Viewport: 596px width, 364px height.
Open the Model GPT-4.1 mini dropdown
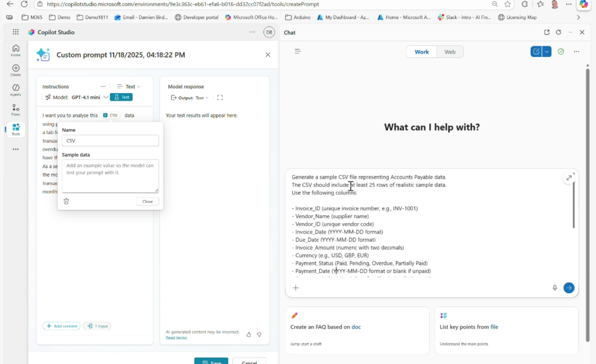[77, 97]
